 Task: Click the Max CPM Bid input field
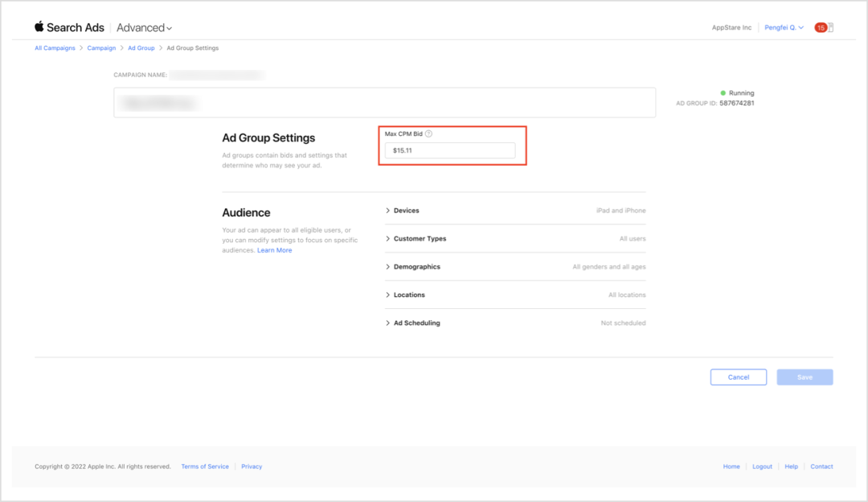click(449, 150)
